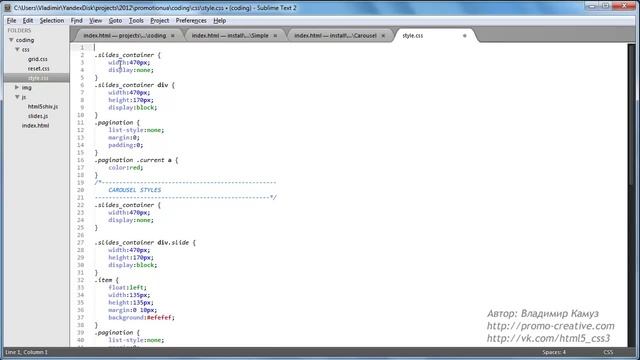Open the Preferences menu
The image size is (640, 360).
[x=191, y=20]
